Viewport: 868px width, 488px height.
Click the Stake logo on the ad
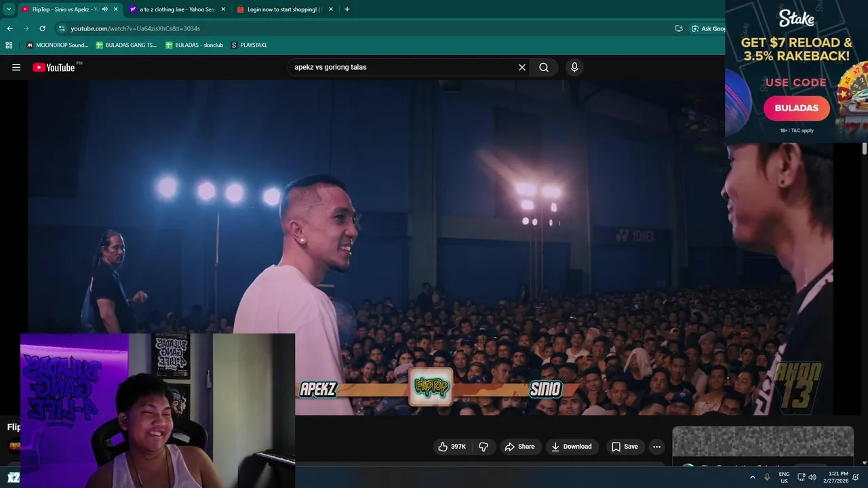797,18
